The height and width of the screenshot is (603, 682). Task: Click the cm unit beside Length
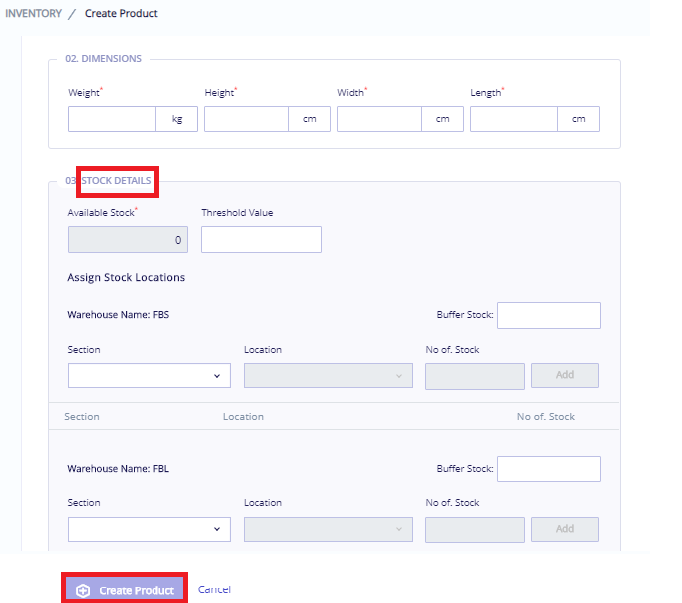(x=578, y=119)
